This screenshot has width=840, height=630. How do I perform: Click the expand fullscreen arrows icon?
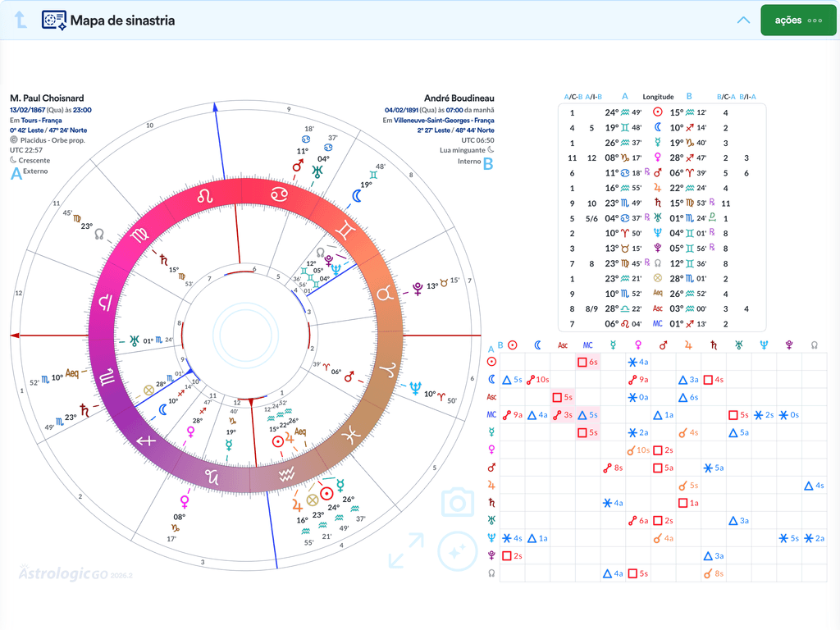point(406,550)
